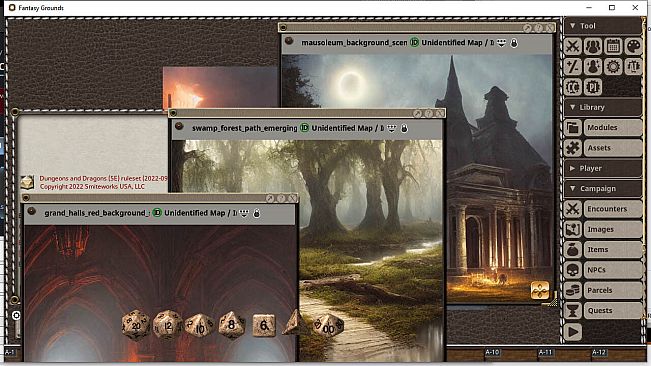Toggle ID on grand_halls_red_background map
Viewport: 651px width, 366px height.
[157, 213]
